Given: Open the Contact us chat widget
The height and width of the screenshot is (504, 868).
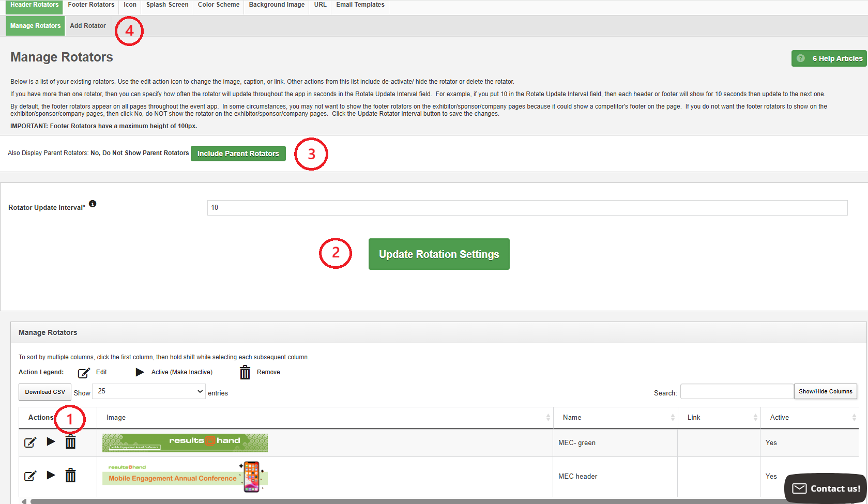Looking at the screenshot, I should pos(826,488).
